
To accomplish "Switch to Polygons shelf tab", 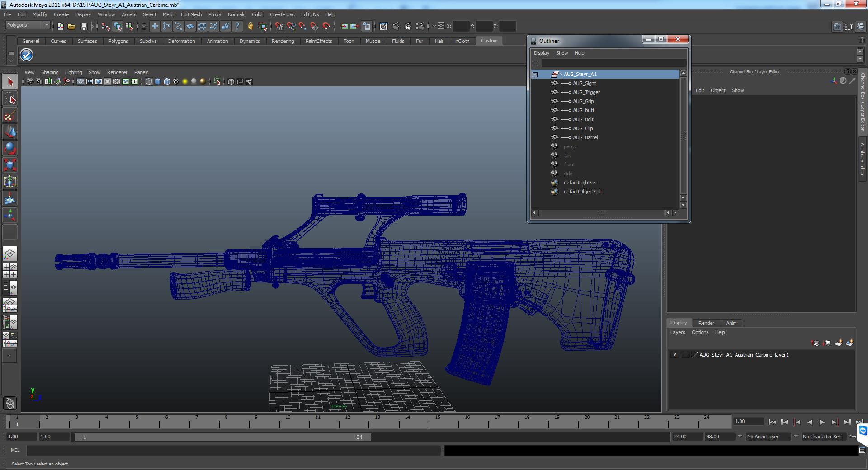I will click(118, 41).
